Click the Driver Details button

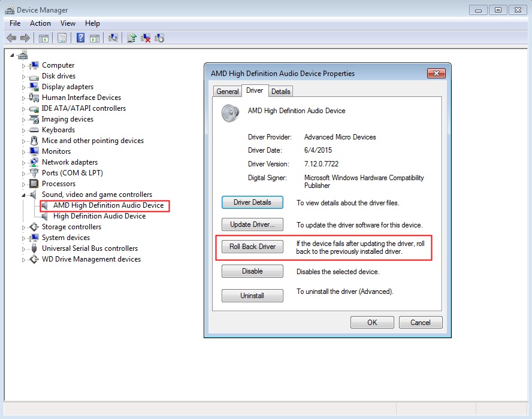[x=252, y=202]
